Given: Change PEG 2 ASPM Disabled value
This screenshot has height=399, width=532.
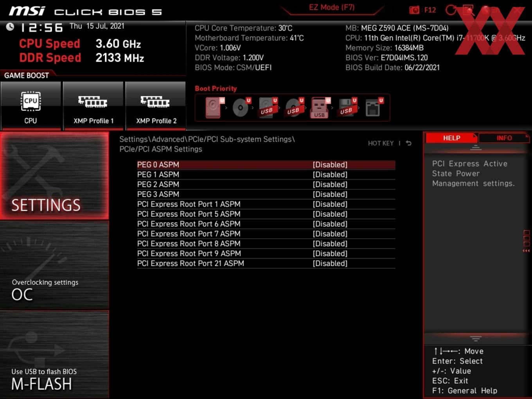Looking at the screenshot, I should (330, 184).
